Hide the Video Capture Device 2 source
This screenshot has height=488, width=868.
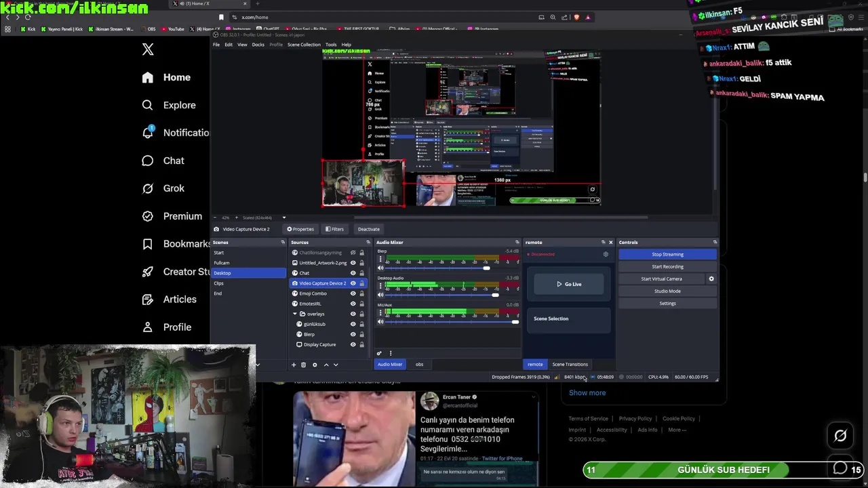coord(353,283)
